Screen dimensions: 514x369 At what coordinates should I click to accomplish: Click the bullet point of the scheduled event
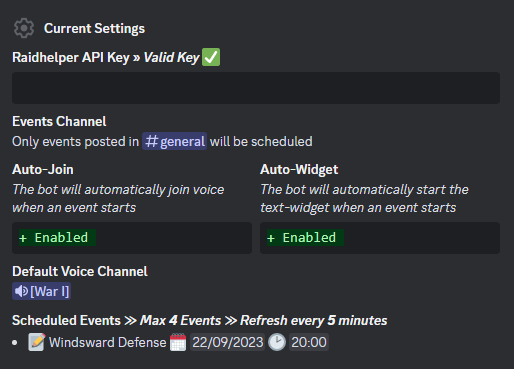pos(15,342)
